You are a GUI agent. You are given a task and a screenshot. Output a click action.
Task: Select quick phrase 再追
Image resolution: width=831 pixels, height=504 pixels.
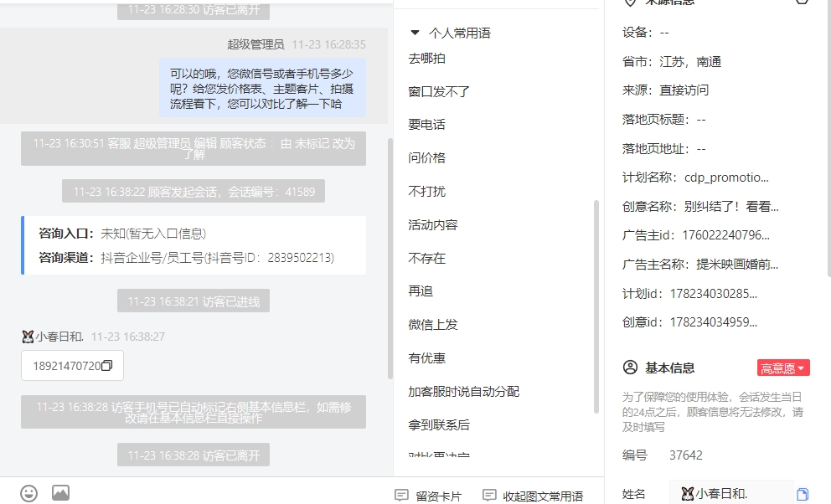click(x=421, y=291)
